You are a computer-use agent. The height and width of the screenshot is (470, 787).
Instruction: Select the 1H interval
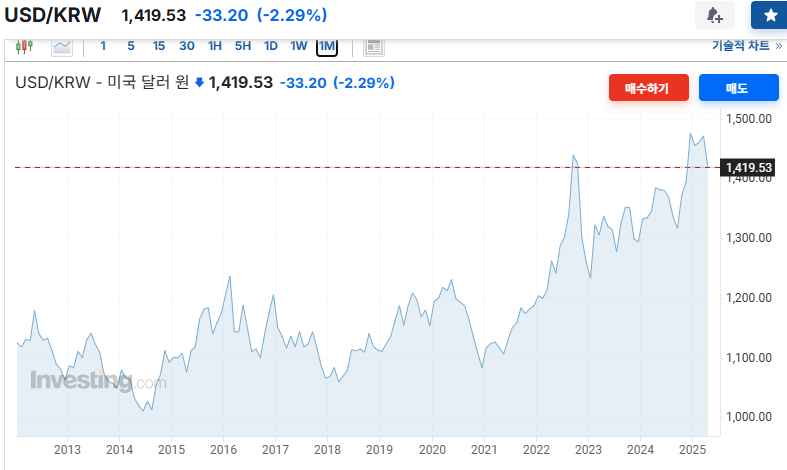215,46
